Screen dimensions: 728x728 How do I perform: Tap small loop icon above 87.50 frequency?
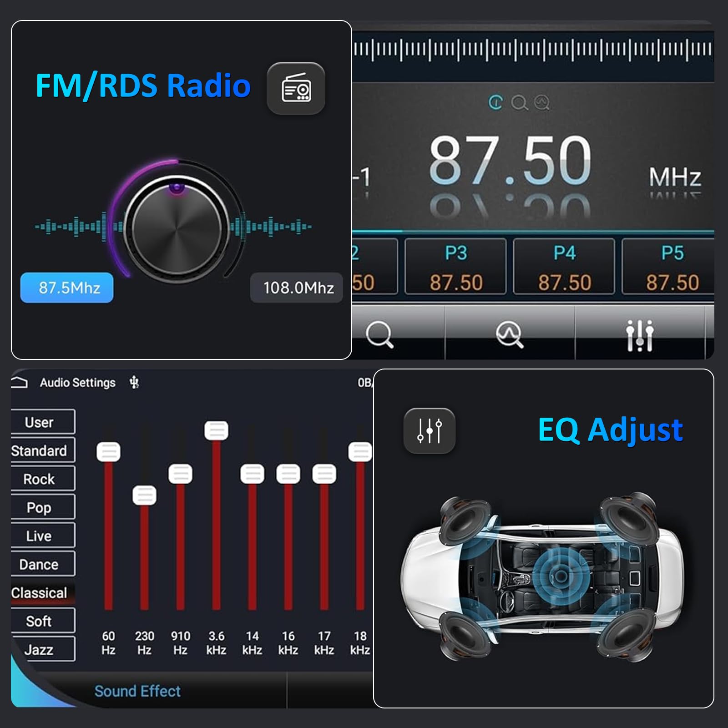tap(495, 102)
